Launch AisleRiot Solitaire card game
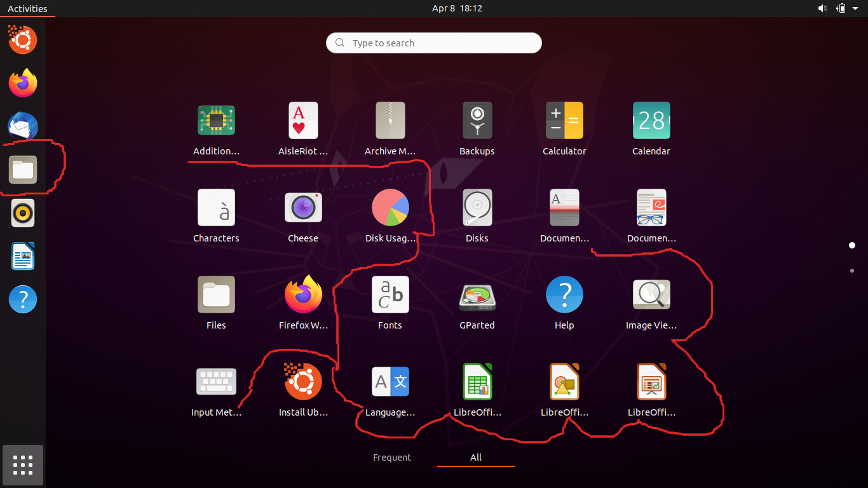 (x=303, y=121)
